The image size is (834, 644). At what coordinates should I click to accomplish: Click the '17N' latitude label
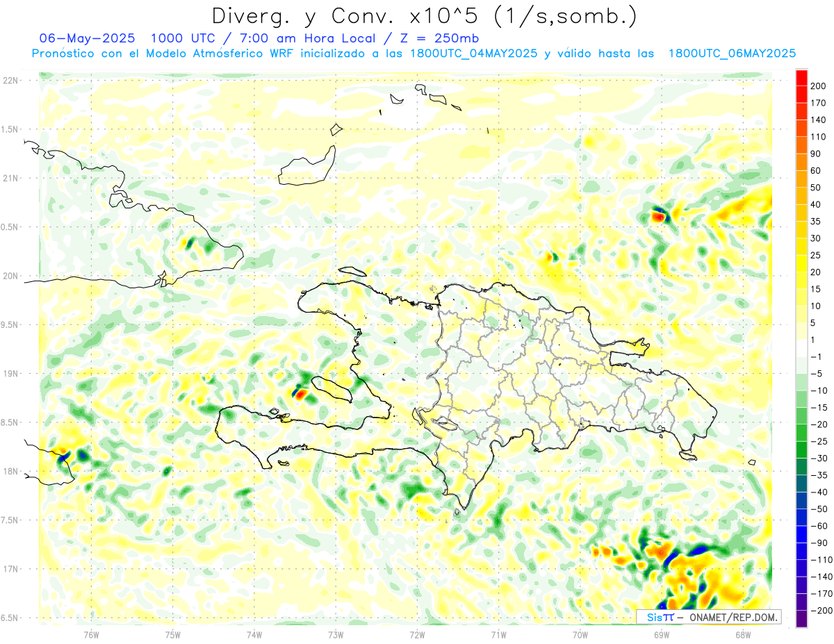coord(10,569)
